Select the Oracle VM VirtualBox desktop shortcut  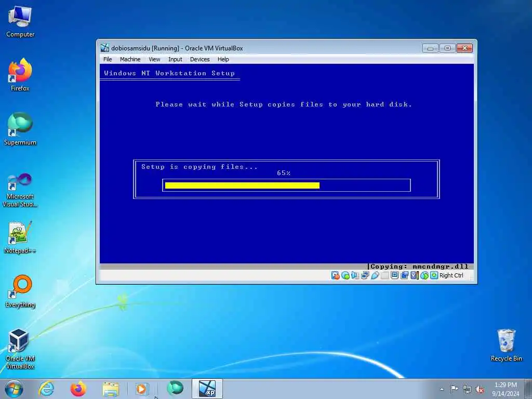click(x=20, y=349)
